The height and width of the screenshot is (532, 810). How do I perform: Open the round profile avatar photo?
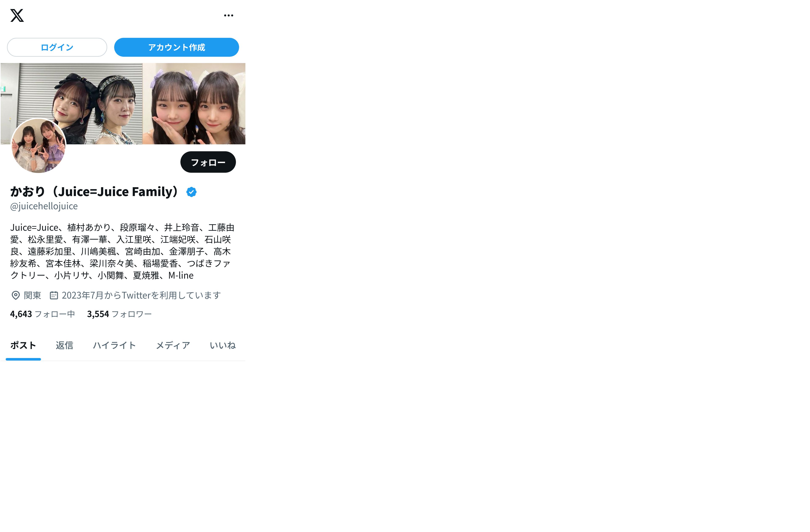pyautogui.click(x=38, y=146)
